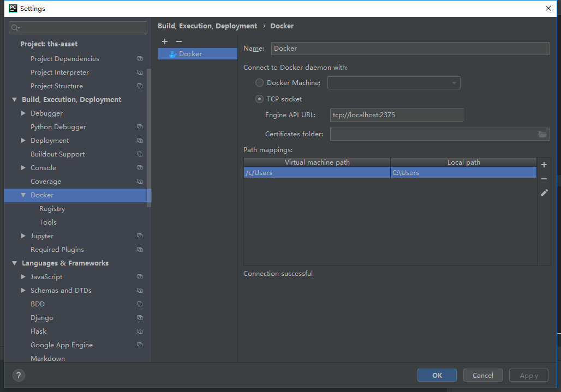Expand the Console tree node
The image size is (561, 392).
(23, 167)
